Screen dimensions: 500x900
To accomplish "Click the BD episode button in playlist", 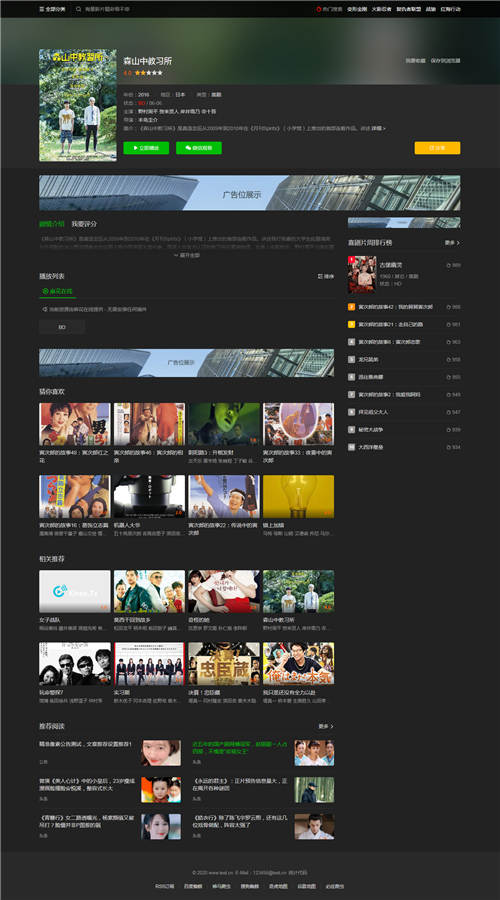I will click(62, 327).
